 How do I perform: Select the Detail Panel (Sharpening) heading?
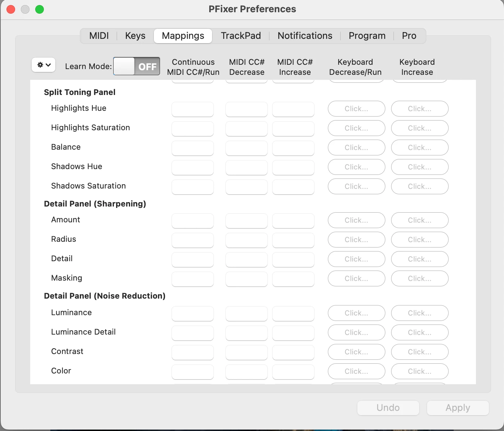point(95,204)
